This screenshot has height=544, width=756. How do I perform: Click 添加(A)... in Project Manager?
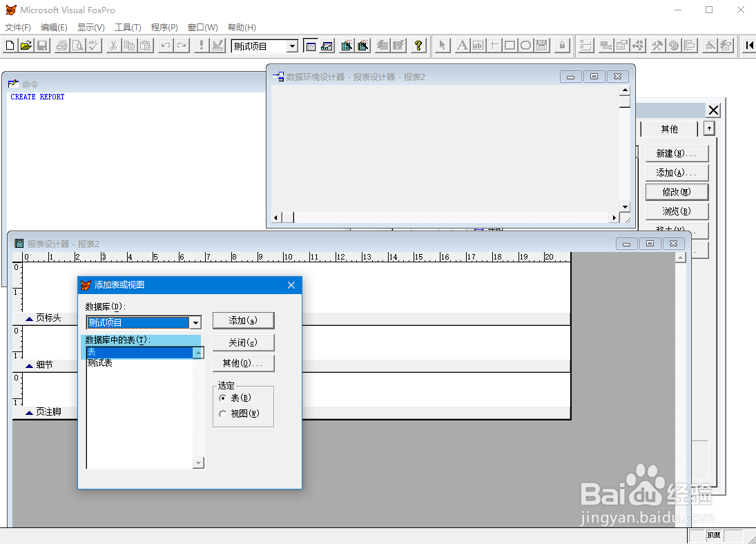tap(677, 173)
